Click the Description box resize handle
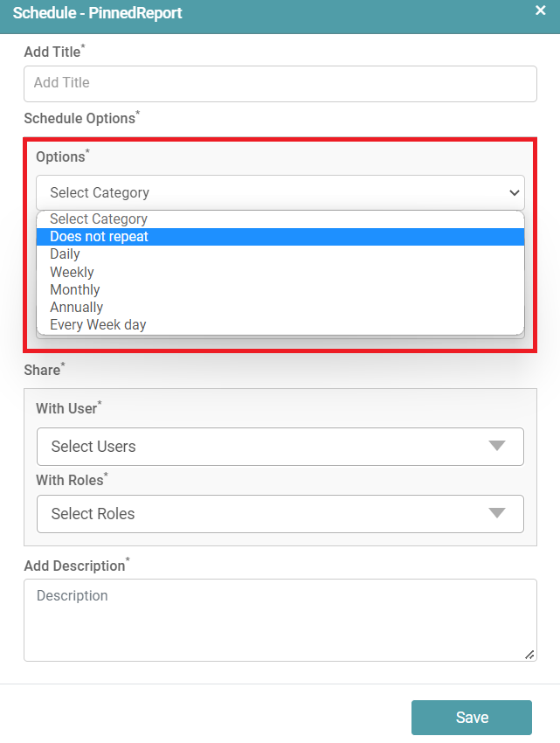The image size is (560, 743). coord(529,654)
